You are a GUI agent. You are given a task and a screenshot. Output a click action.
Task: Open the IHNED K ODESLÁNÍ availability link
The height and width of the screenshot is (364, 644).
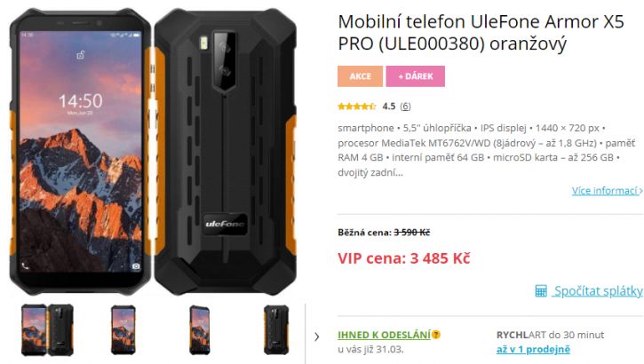click(x=384, y=335)
